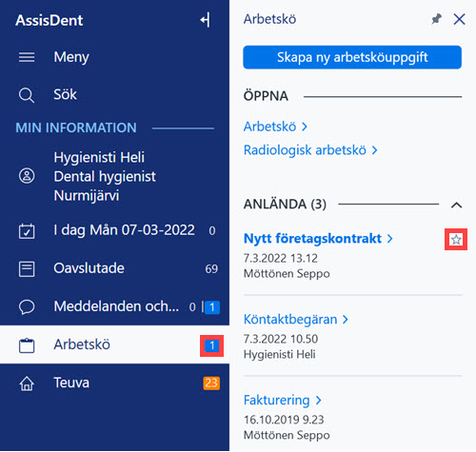The height and width of the screenshot is (452, 476).
Task: Click the orange 23 badge next to Teuva
Action: tap(211, 383)
